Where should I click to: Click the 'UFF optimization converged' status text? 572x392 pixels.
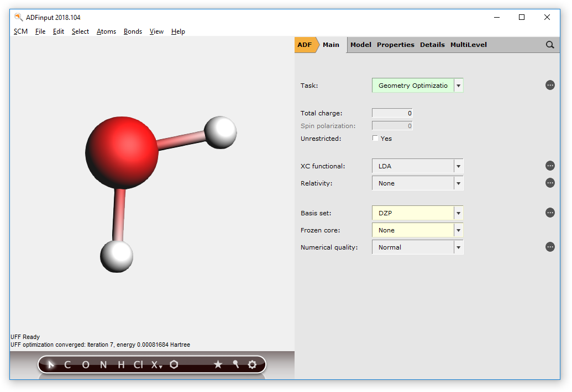tap(101, 345)
